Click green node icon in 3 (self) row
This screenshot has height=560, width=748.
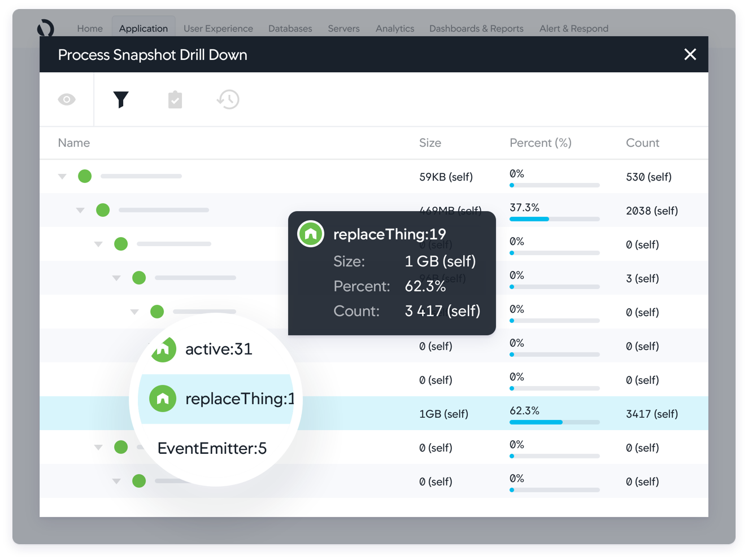click(139, 278)
